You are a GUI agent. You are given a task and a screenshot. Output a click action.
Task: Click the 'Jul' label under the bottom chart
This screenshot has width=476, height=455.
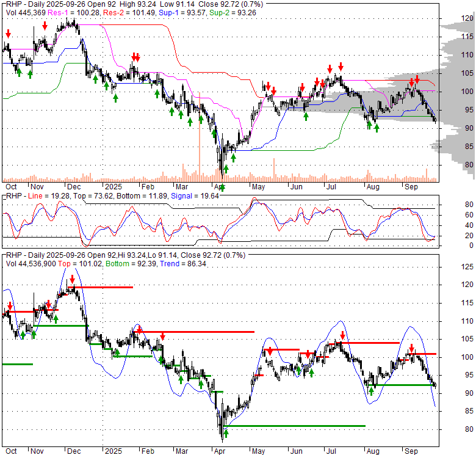point(331,451)
